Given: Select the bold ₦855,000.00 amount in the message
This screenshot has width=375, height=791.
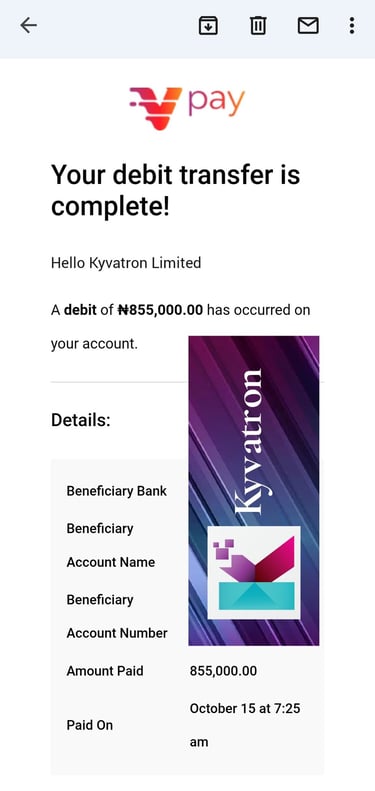Looking at the screenshot, I should pyautogui.click(x=160, y=310).
